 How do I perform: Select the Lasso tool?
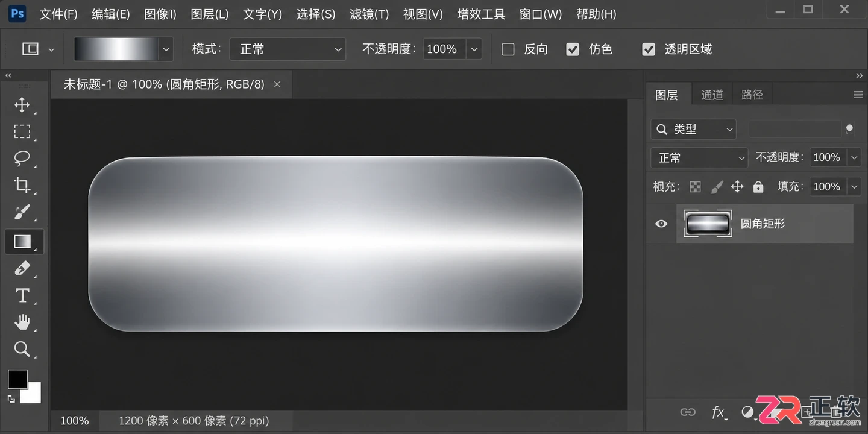[x=22, y=158]
